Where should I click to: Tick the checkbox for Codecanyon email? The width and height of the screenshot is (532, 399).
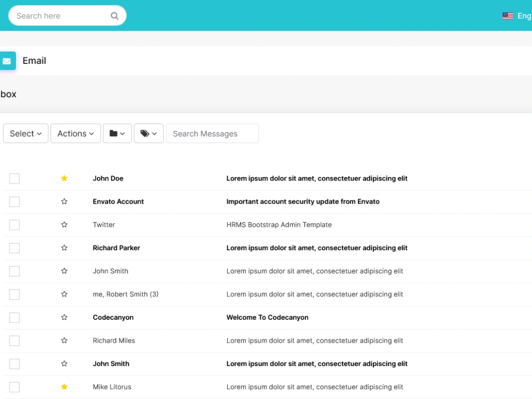(x=14, y=318)
